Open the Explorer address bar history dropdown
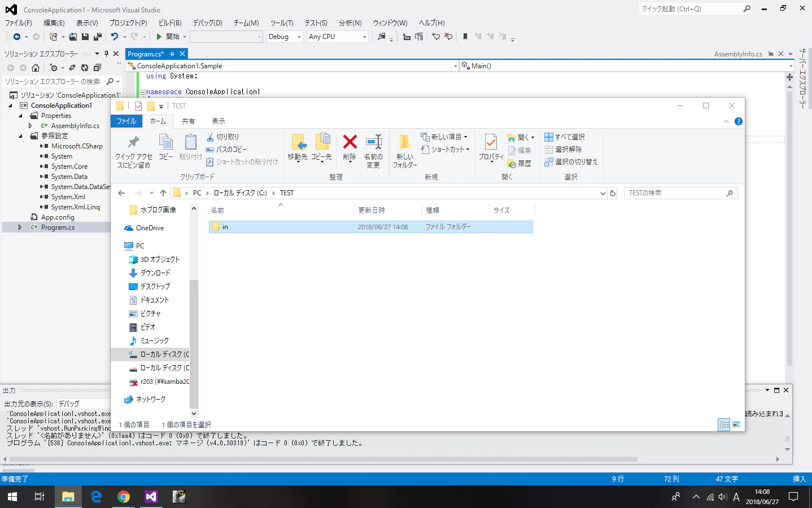The width and height of the screenshot is (812, 508). tap(603, 193)
